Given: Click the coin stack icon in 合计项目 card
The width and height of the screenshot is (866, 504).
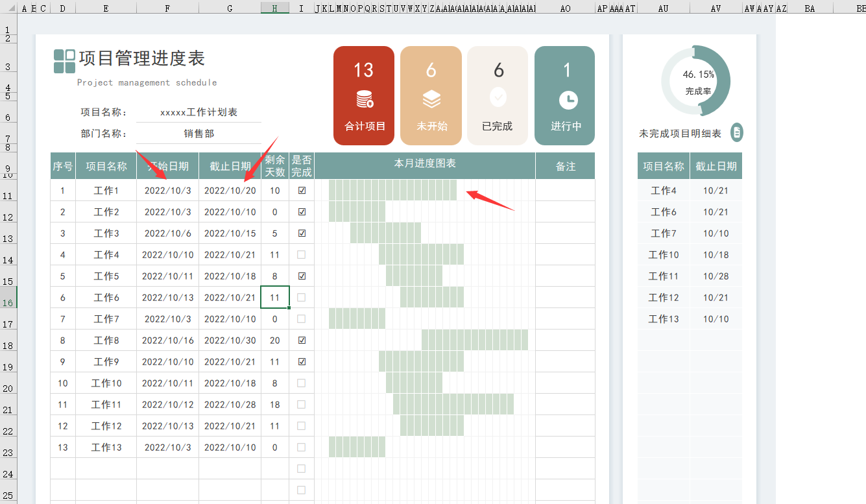Looking at the screenshot, I should [x=365, y=99].
